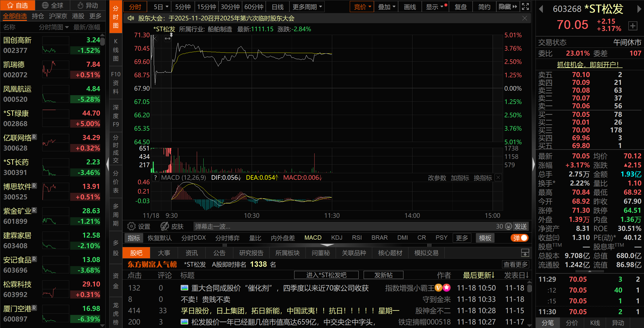The width and height of the screenshot is (644, 328).
Task: Click the skin theme icon
Action: 165,226
